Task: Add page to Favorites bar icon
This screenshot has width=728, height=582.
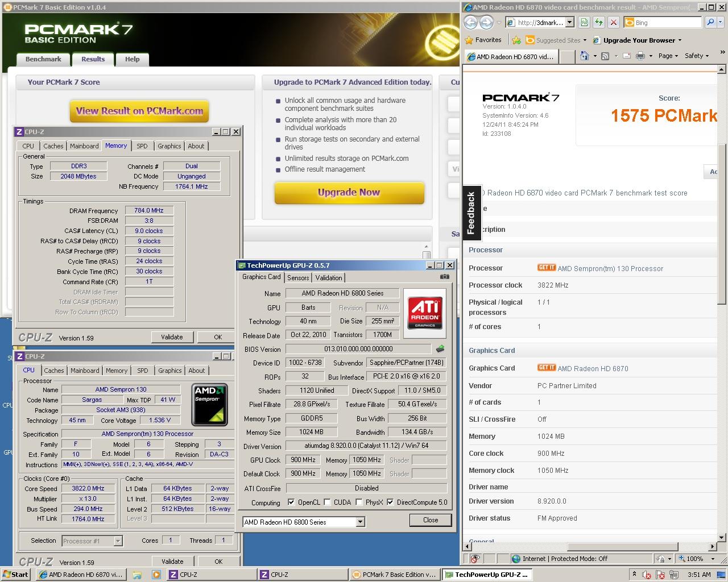Action: (x=516, y=40)
